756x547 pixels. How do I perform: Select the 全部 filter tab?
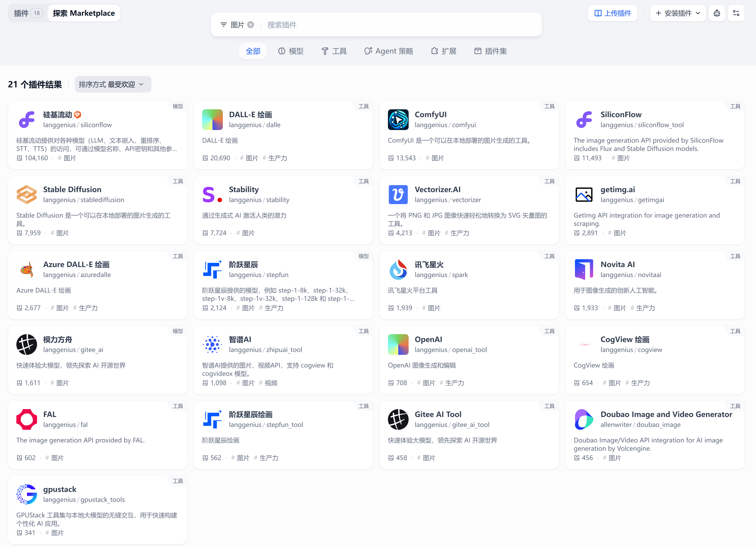pyautogui.click(x=253, y=51)
